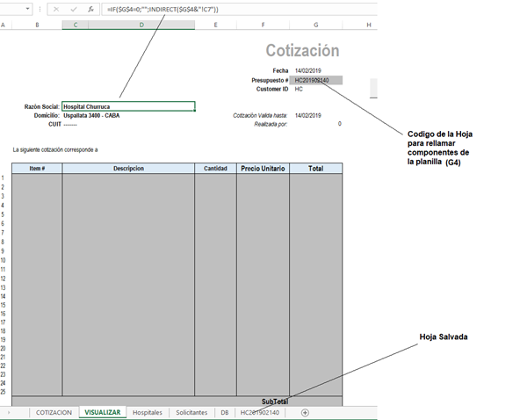Viewport: 527px width, 420px height.
Task: Select the address cell Uspallata 3400 - CABA
Action: [x=91, y=115]
